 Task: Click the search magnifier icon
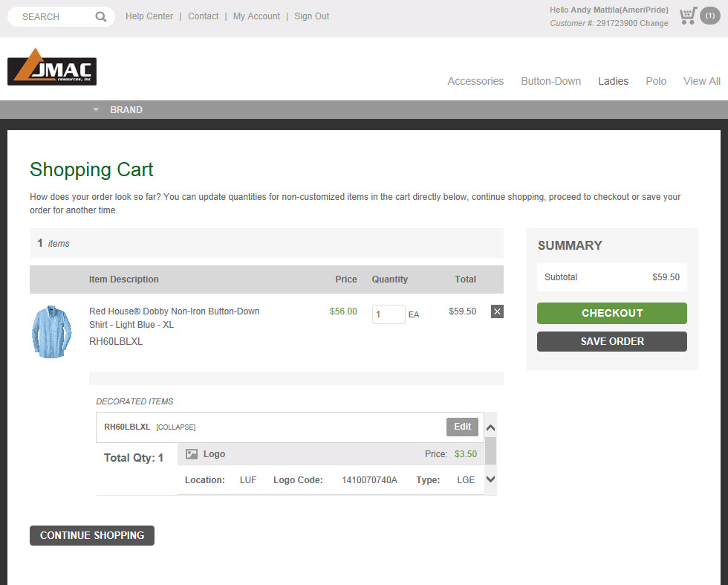pyautogui.click(x=101, y=16)
